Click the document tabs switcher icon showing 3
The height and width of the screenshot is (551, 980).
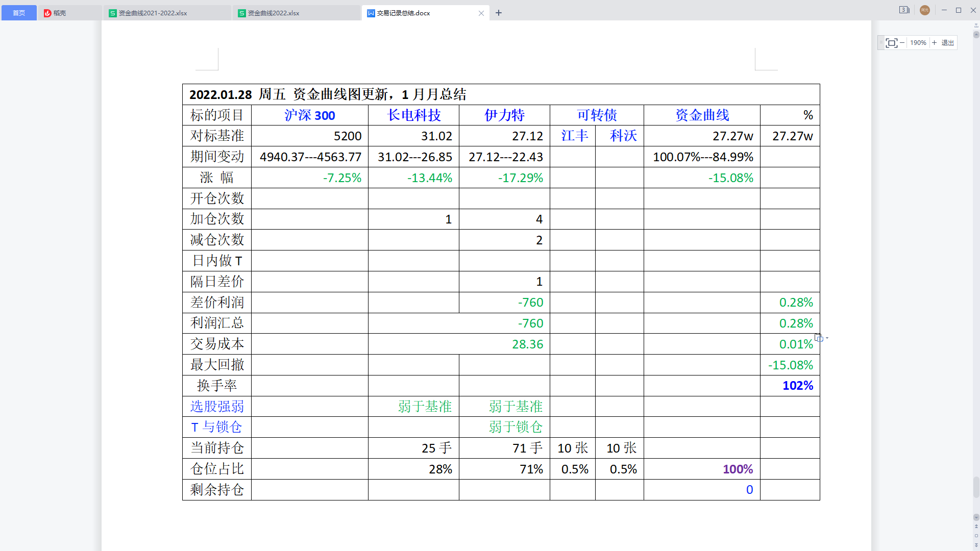(904, 10)
